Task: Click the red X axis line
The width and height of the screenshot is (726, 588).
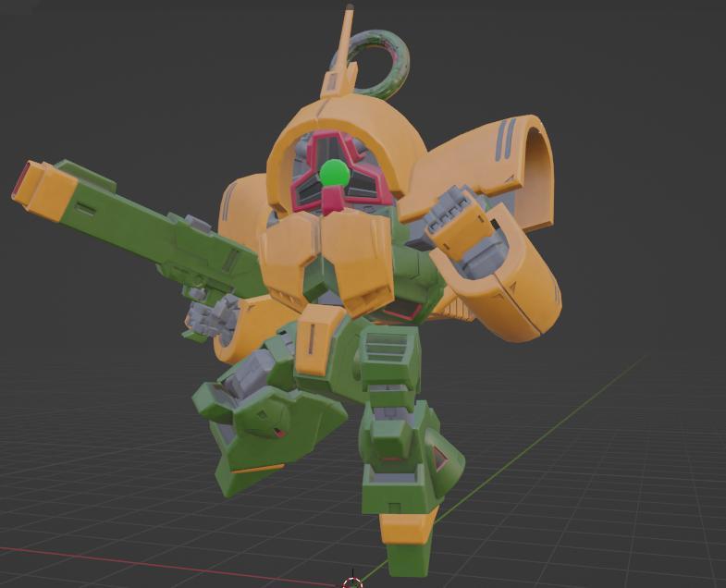Action: (x=162, y=565)
